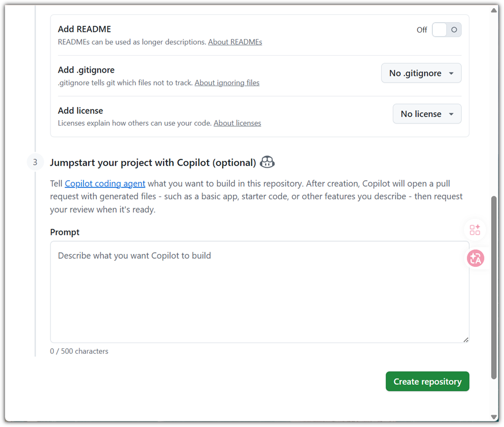Click the pink grid sparkle extension icon
The width and height of the screenshot is (504, 427).
click(475, 230)
